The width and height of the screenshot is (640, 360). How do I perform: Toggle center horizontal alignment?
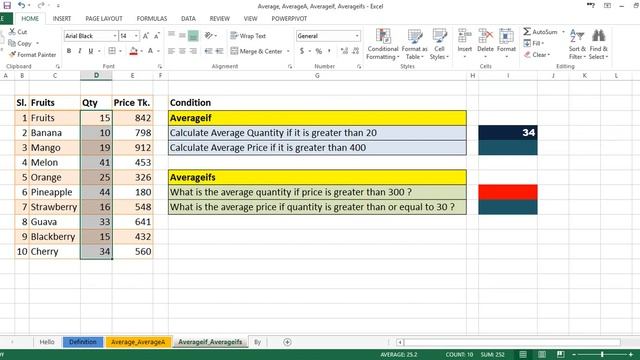182,51
